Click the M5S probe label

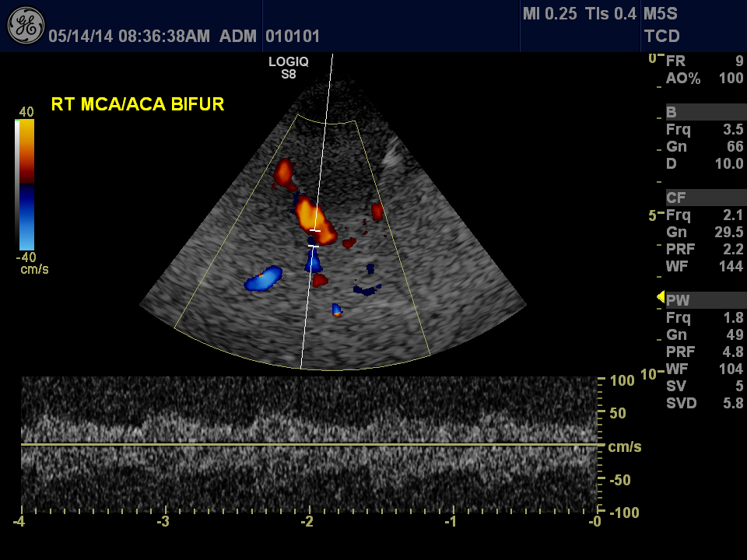[x=662, y=14]
